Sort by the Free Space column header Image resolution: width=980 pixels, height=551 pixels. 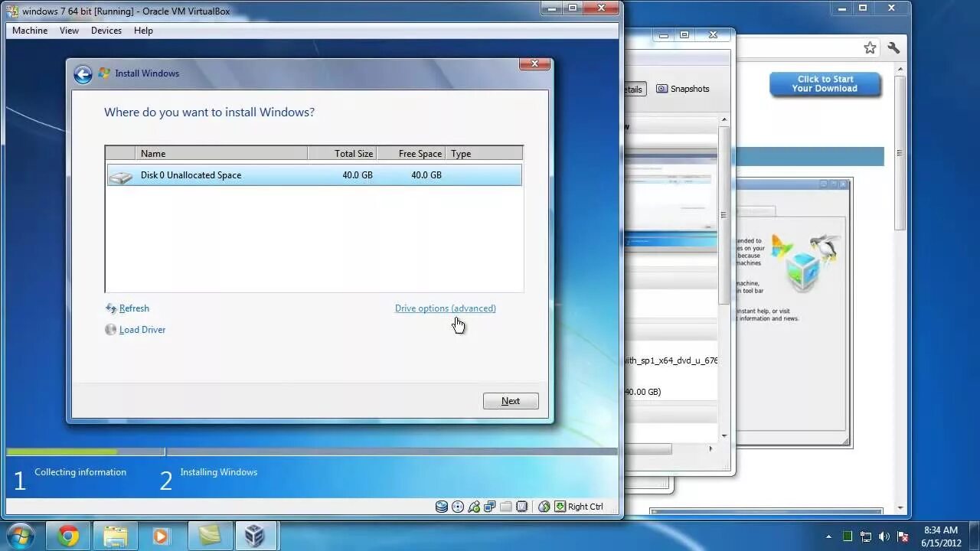(411, 154)
